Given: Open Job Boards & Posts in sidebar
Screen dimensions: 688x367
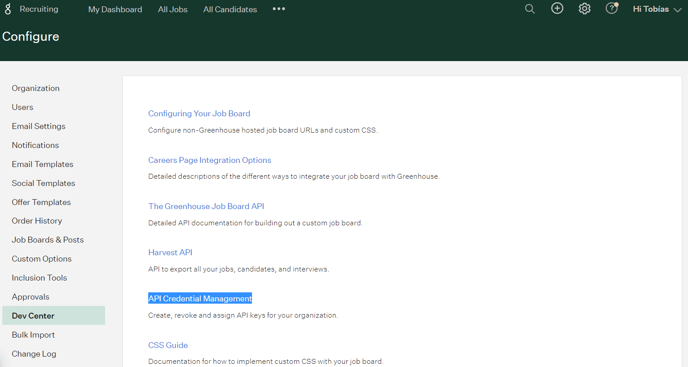Looking at the screenshot, I should click(x=47, y=240).
